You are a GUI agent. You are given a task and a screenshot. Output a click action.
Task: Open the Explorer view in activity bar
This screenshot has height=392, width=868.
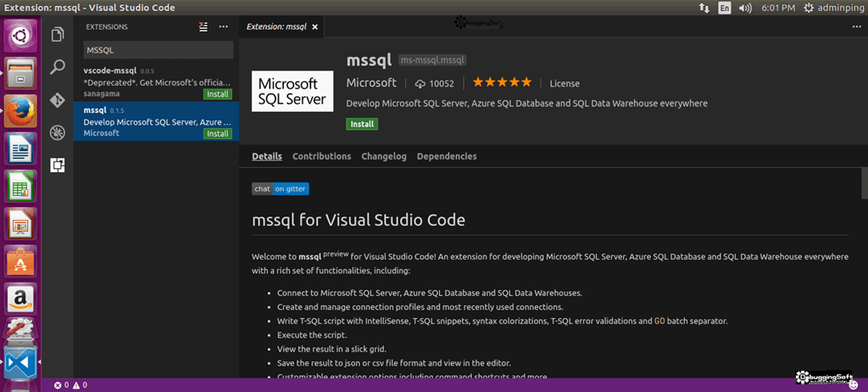pos(58,36)
